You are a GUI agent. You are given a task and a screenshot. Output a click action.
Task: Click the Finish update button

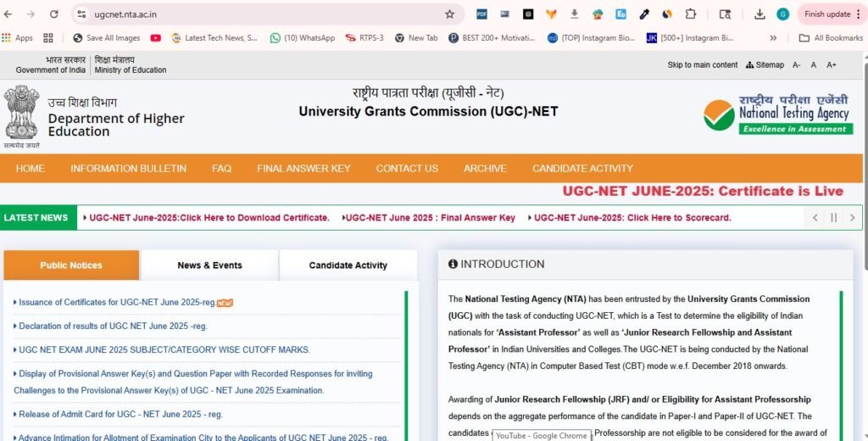click(827, 14)
